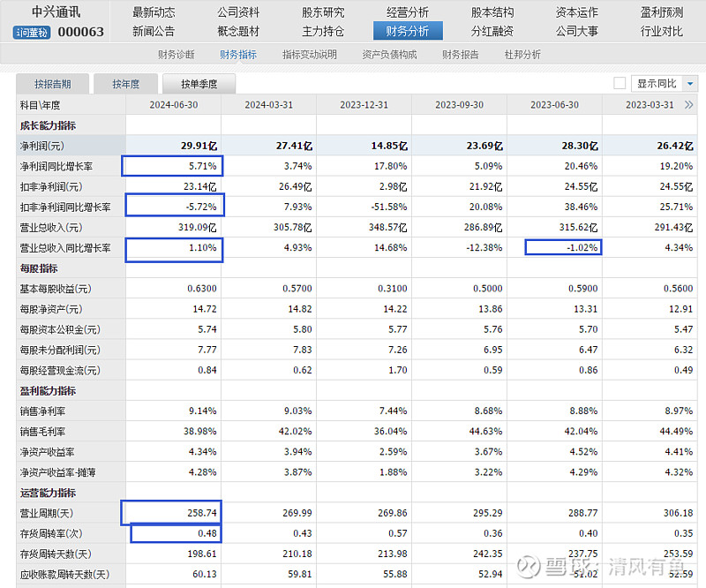Select 财务指标 sub-tab
Viewport: 706px width, 588px height.
click(238, 55)
